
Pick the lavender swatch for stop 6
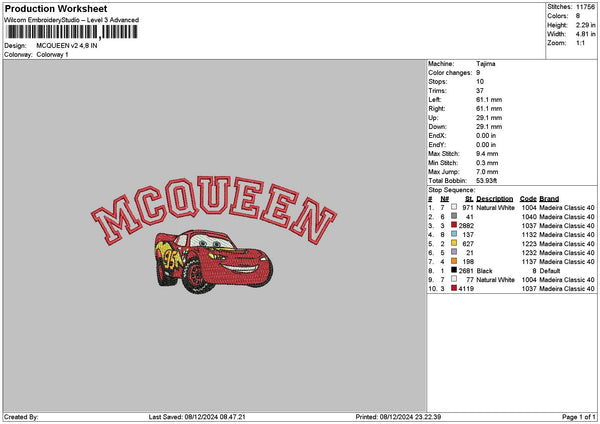454,252
